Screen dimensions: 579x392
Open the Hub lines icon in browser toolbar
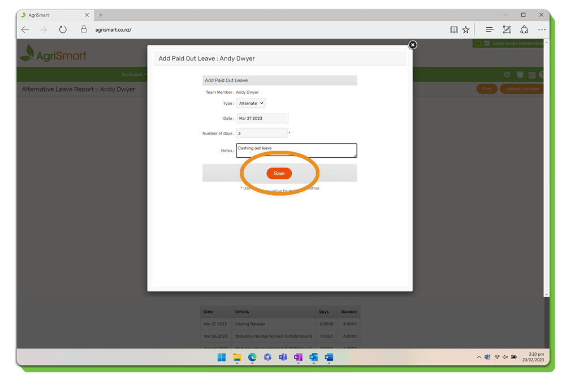pos(490,30)
